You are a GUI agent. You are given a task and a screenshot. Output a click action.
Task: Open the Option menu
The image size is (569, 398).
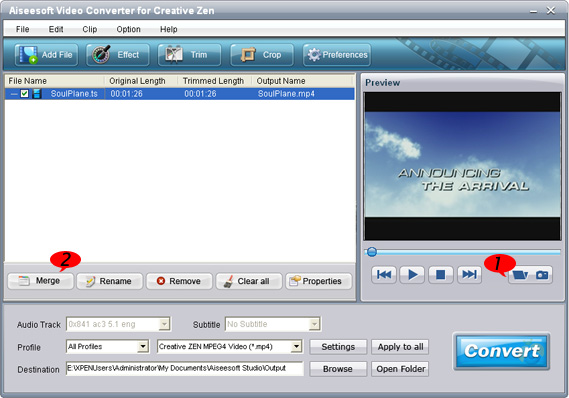pos(128,29)
